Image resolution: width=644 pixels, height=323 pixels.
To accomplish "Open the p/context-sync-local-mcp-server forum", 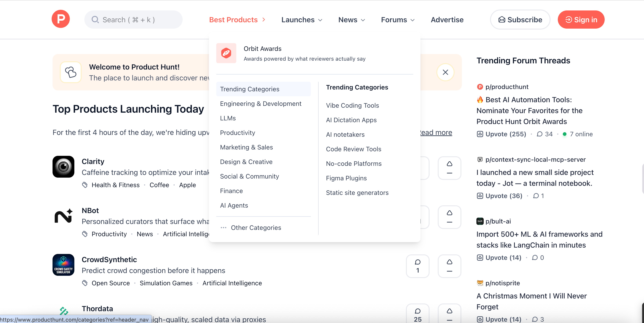I will [x=535, y=160].
